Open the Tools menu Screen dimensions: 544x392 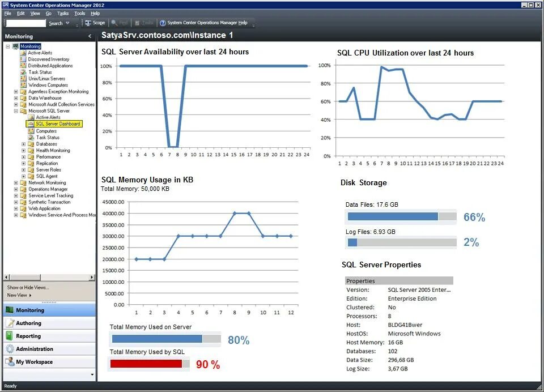pos(79,13)
